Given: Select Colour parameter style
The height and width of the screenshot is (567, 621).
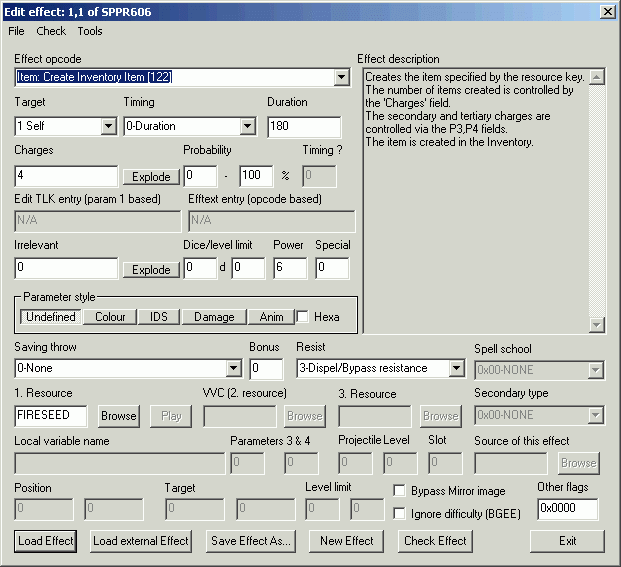Looking at the screenshot, I should 110,317.
